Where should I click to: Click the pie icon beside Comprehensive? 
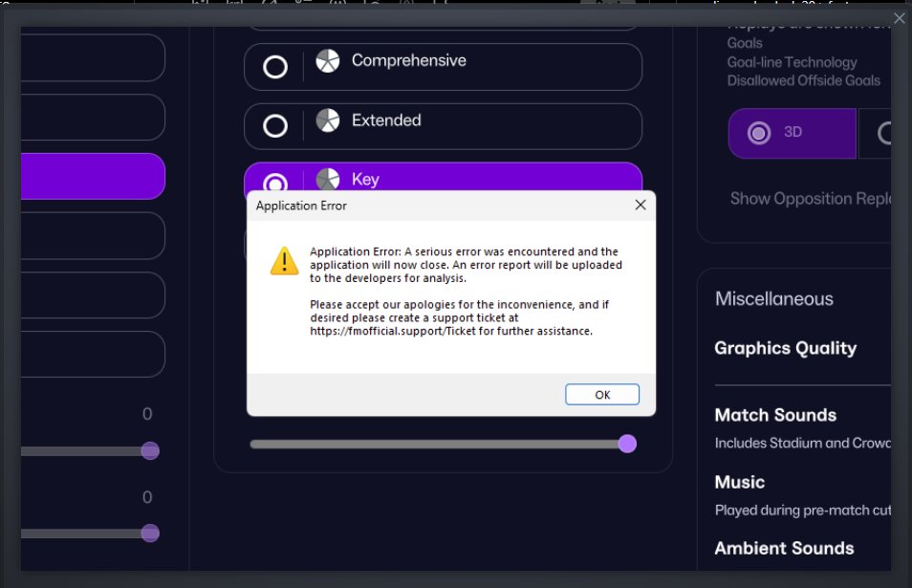tap(328, 60)
